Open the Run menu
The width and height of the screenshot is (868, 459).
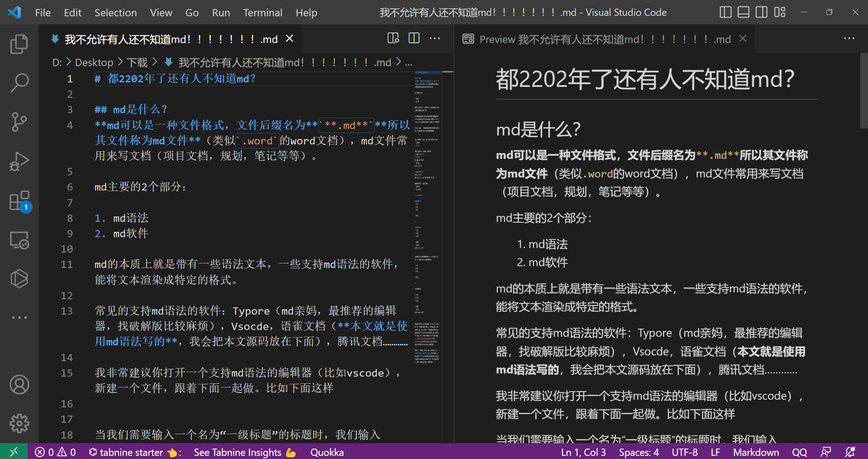(x=221, y=13)
